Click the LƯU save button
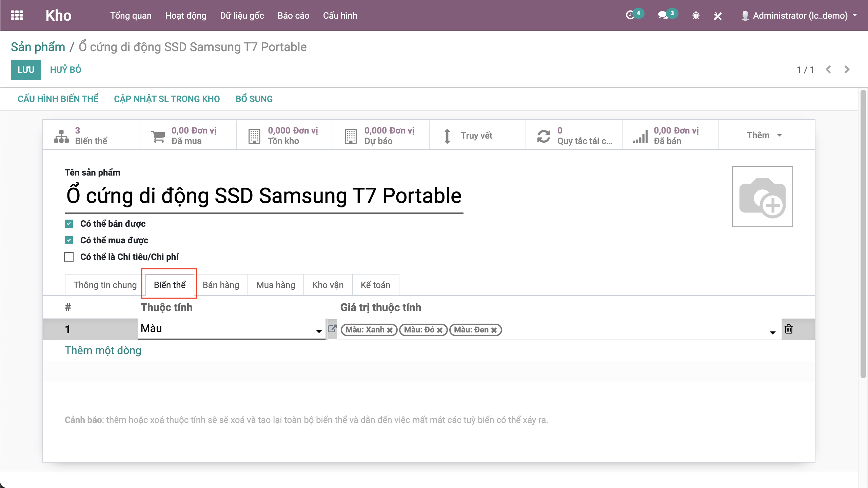Screen dimensions: 868x488 pyautogui.click(x=26, y=70)
